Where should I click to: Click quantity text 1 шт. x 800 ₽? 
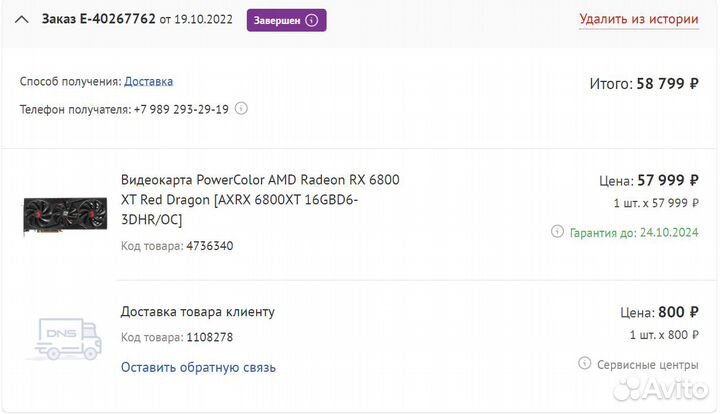coord(664,335)
